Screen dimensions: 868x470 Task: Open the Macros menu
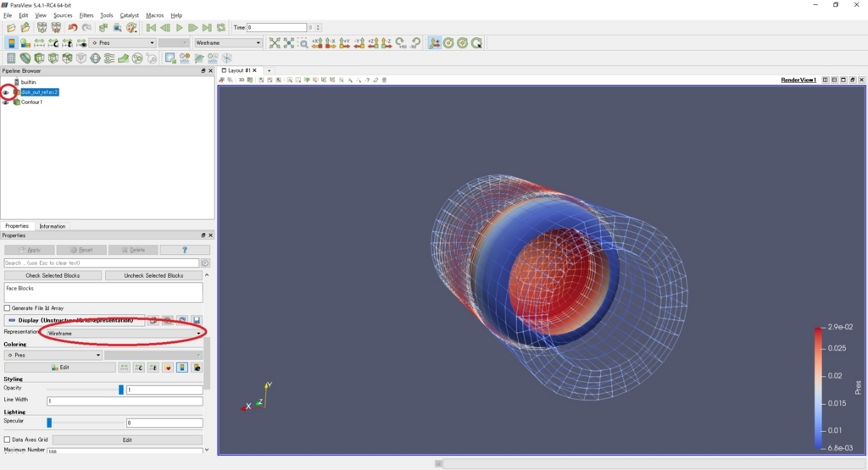coord(154,15)
